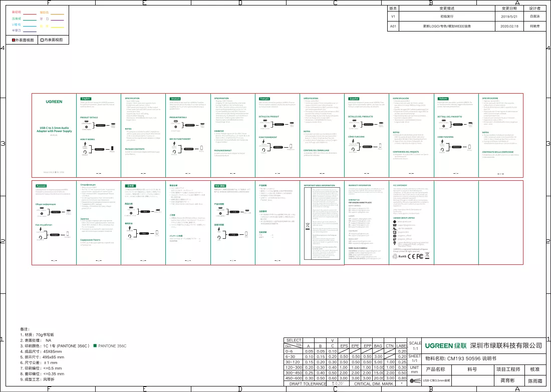Screen dimensions: 551x392
Task: Click the green Español language tag
Action: coord(354,99)
